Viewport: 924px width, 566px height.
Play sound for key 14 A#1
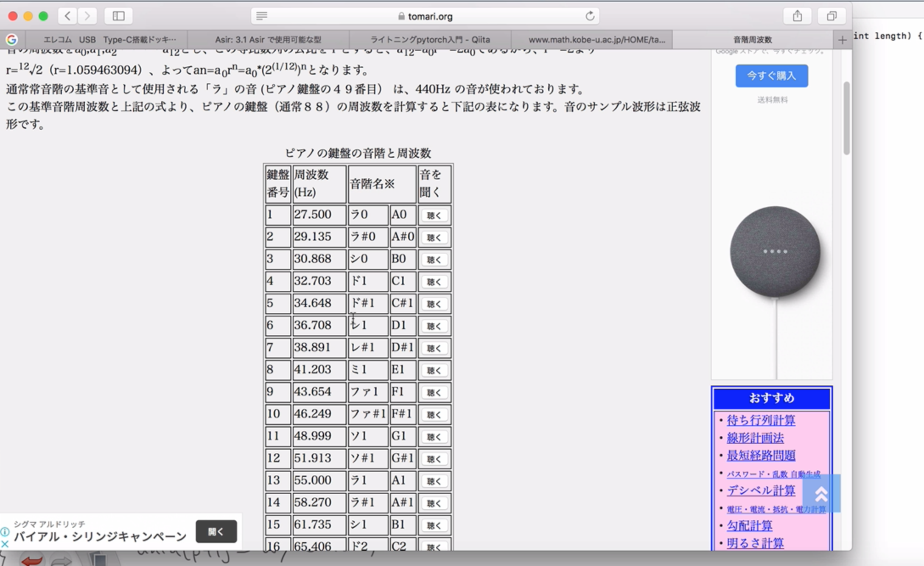click(x=434, y=503)
